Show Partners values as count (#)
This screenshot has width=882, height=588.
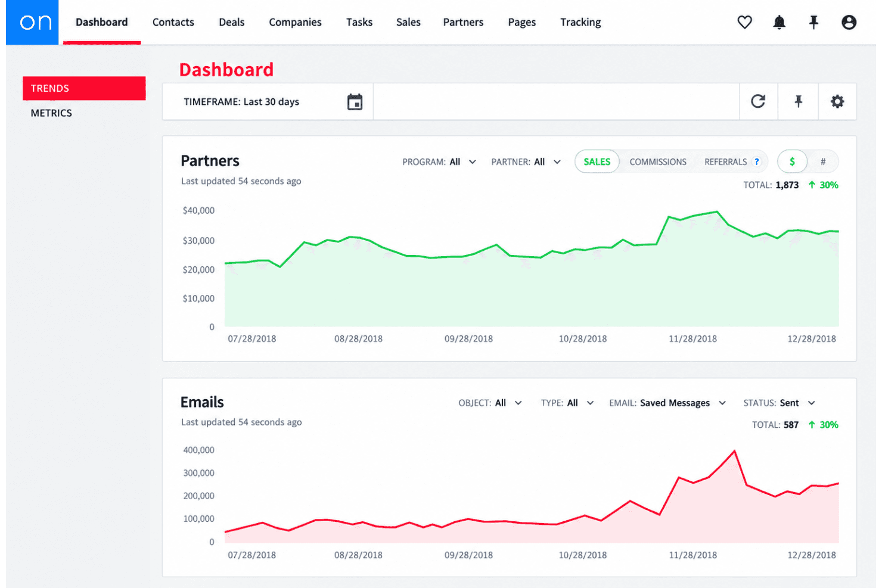[x=823, y=161]
